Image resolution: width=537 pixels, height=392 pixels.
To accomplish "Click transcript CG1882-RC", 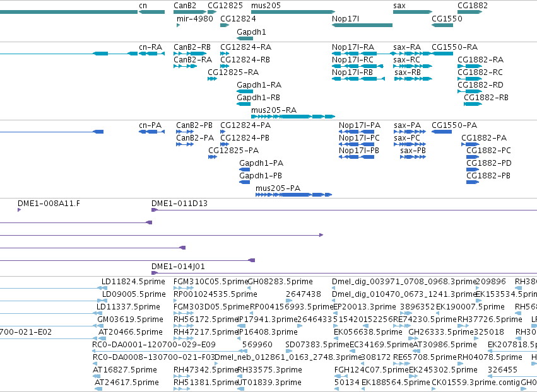I will click(470, 79).
